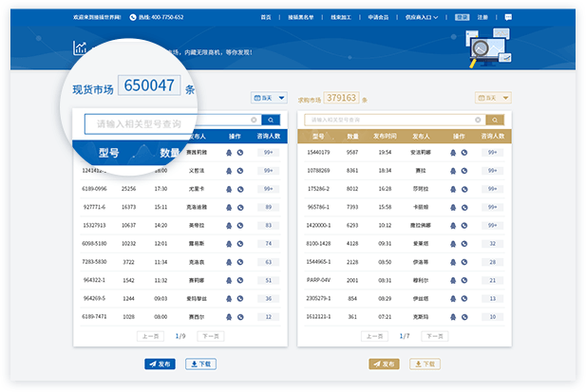Click the blue 下载 download button
Screen dimensions: 586x392
click(200, 364)
